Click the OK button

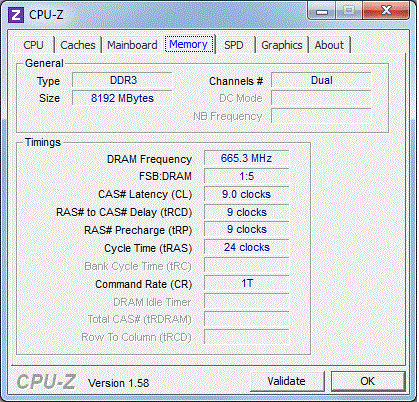368,381
